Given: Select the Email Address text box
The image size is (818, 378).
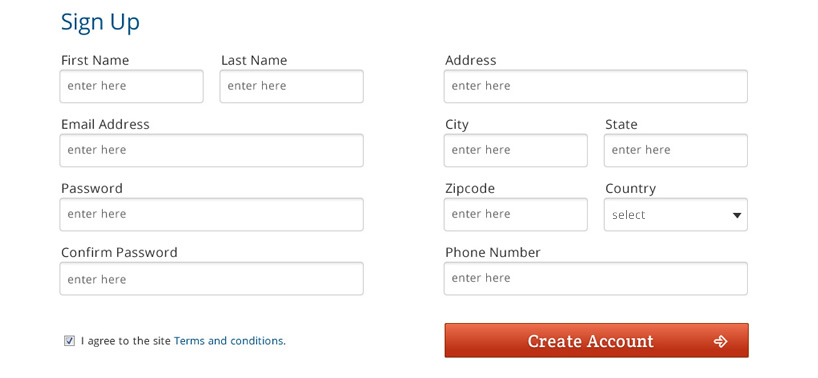Looking at the screenshot, I should (x=211, y=150).
